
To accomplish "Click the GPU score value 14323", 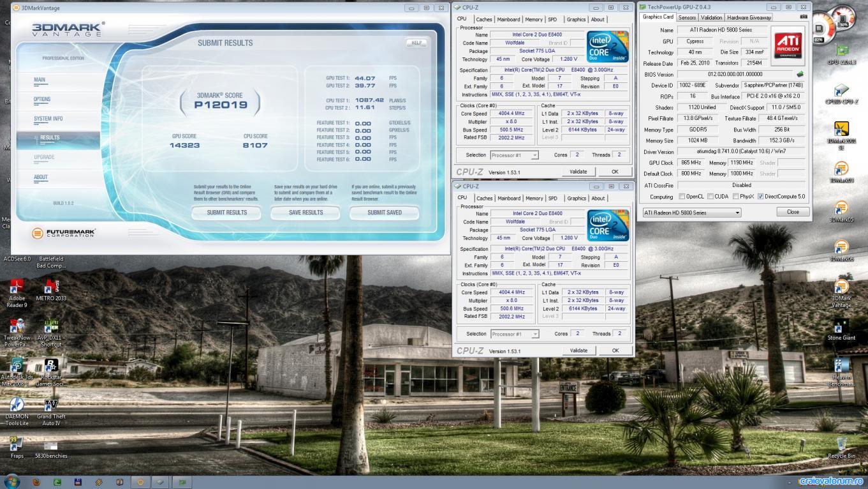I will (184, 146).
